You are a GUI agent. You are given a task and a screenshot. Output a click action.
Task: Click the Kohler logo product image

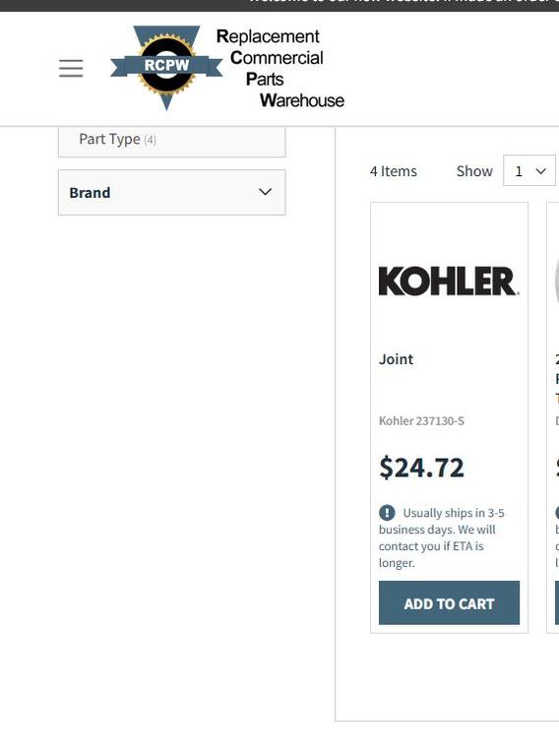point(449,282)
